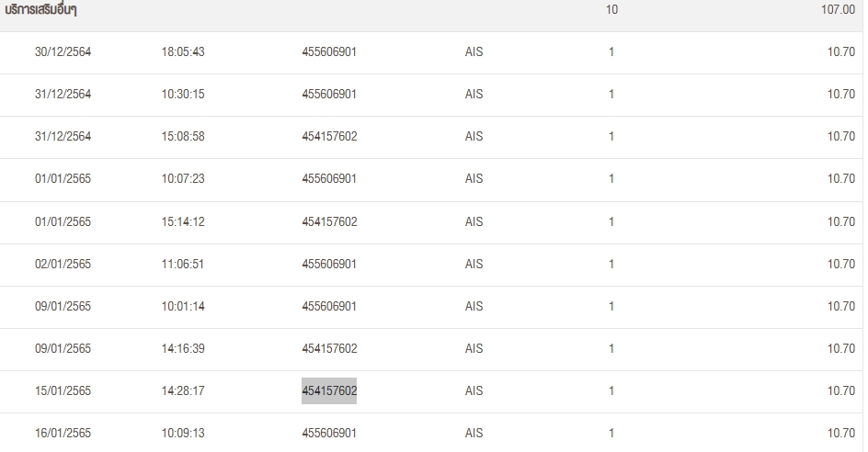Click the date 02/01/2565
Viewport: 868px width, 452px height.
63,264
